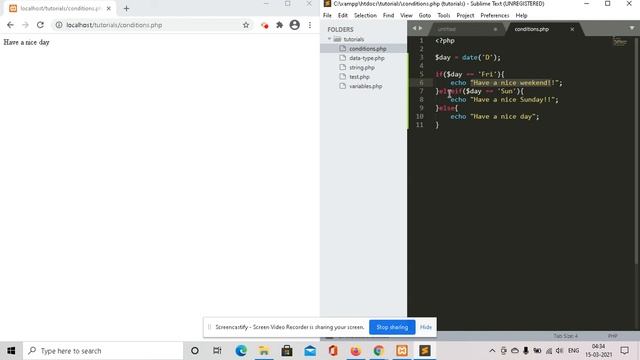Go to previous tab arrow
The image size is (640, 360).
tap(414, 28)
